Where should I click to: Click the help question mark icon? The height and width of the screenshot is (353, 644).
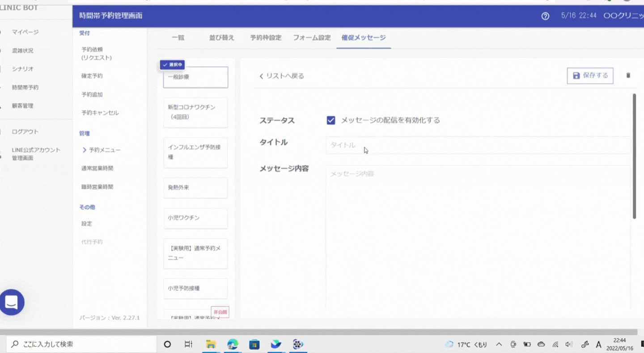(545, 16)
